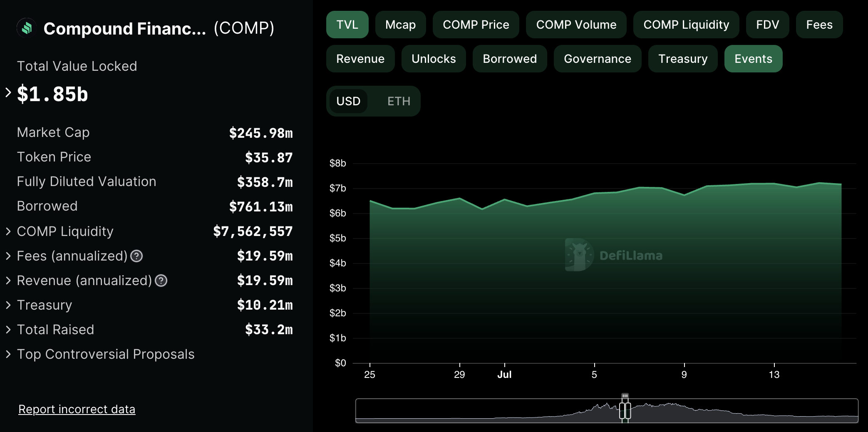Expand the COMP Liquidity row
Viewport: 868px width, 432px height.
(8, 231)
